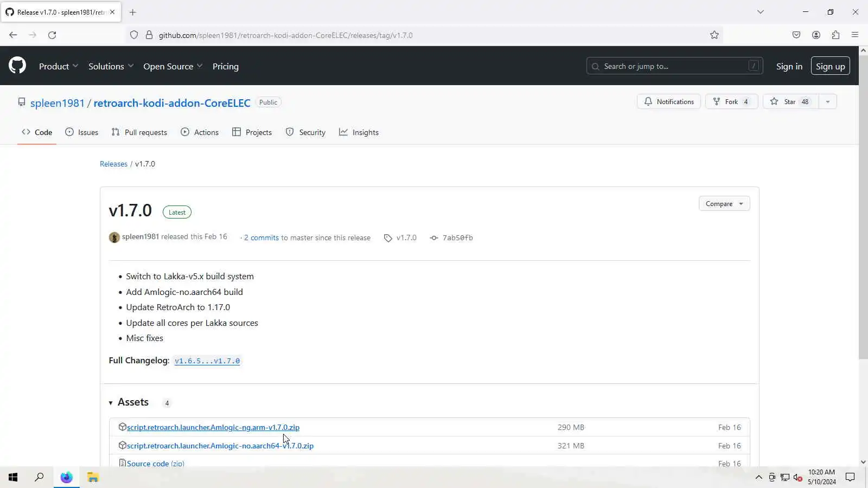Open a new browser tab
The image size is (868, 488).
[x=133, y=12]
